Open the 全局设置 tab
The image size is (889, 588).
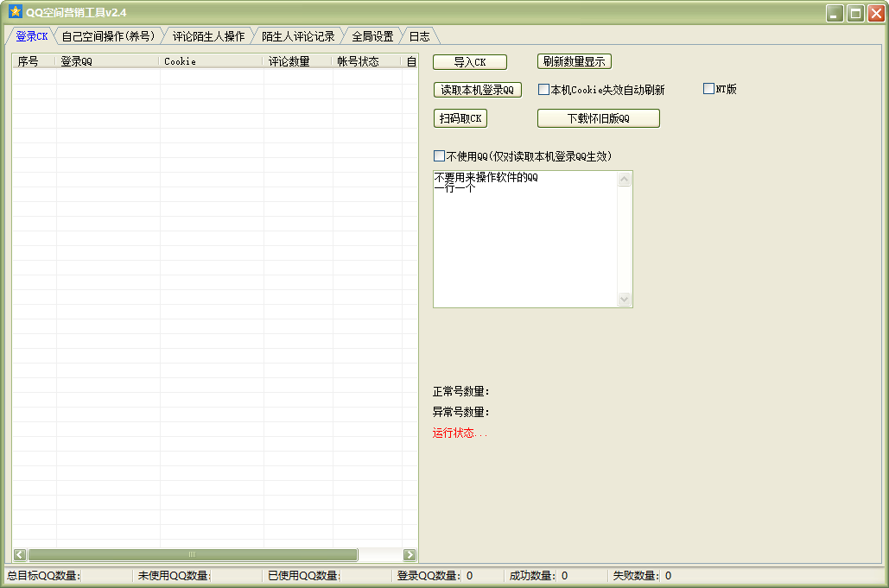tap(372, 36)
